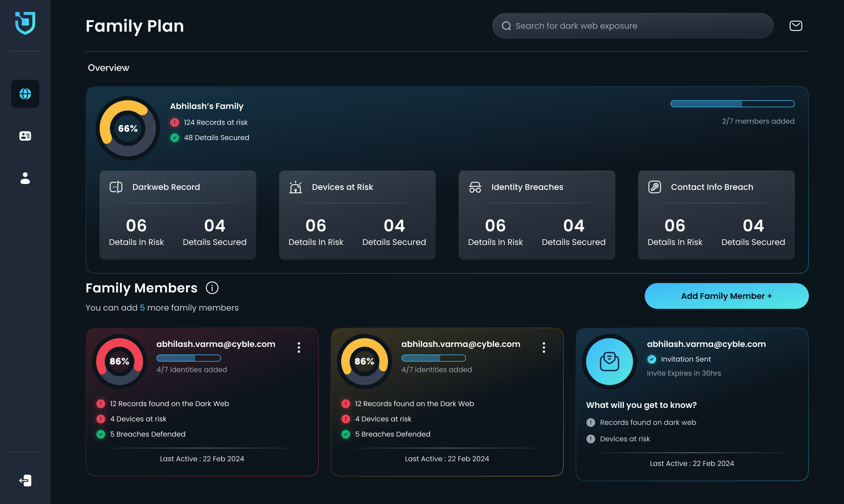Viewport: 844px width, 504px height.
Task: Click the grey icon beside Devices at risk in invite card
Action: (x=591, y=439)
